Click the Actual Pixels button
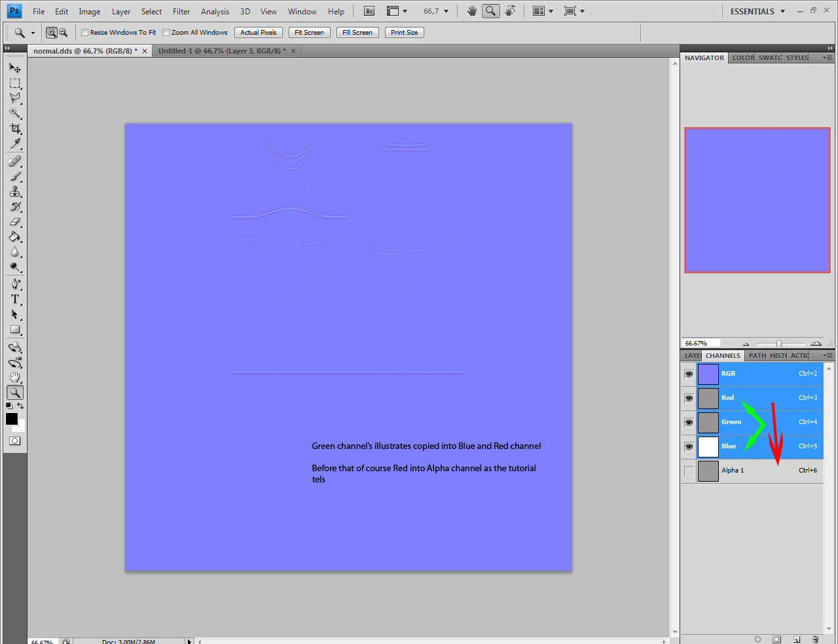The image size is (838, 644). [258, 33]
